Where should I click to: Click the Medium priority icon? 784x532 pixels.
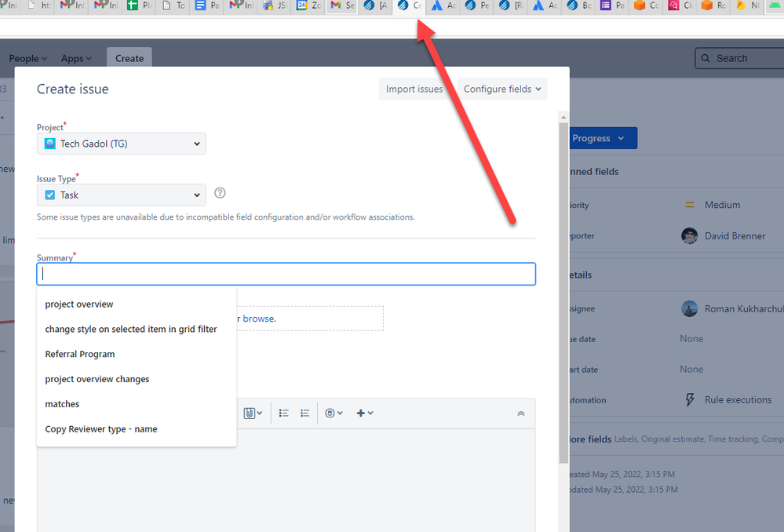pyautogui.click(x=690, y=205)
